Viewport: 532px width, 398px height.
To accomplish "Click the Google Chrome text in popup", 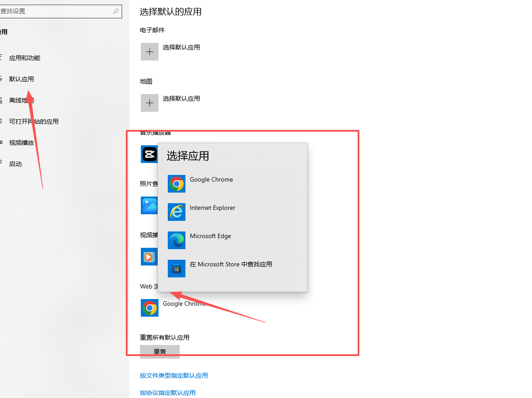I will 211,179.
